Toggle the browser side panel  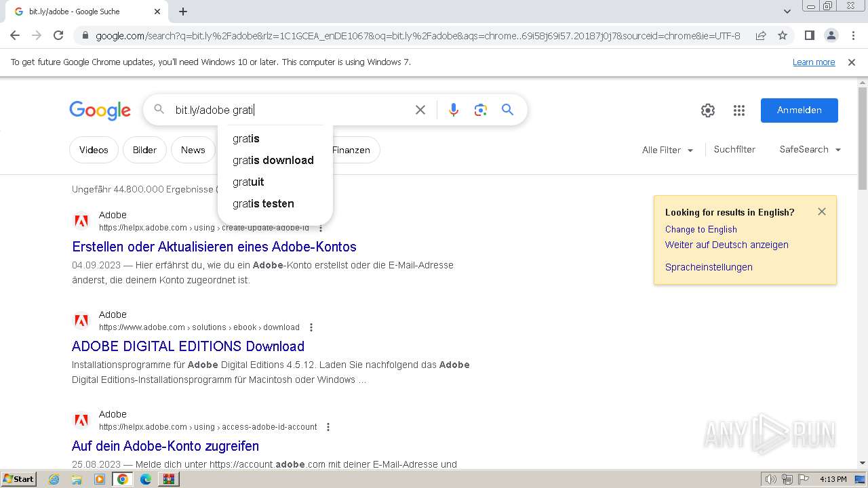pyautogui.click(x=809, y=35)
